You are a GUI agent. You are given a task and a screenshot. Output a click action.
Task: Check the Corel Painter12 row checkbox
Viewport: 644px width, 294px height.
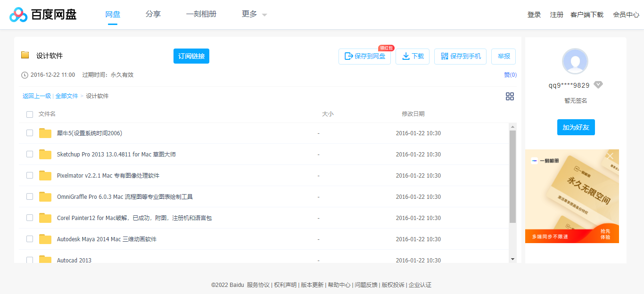coord(30,218)
